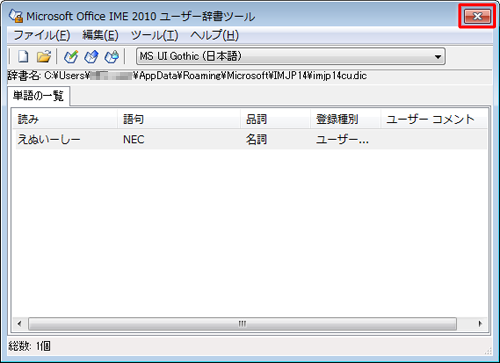
Task: Click the 名詞 part-of-speech cell
Action: coord(256,139)
